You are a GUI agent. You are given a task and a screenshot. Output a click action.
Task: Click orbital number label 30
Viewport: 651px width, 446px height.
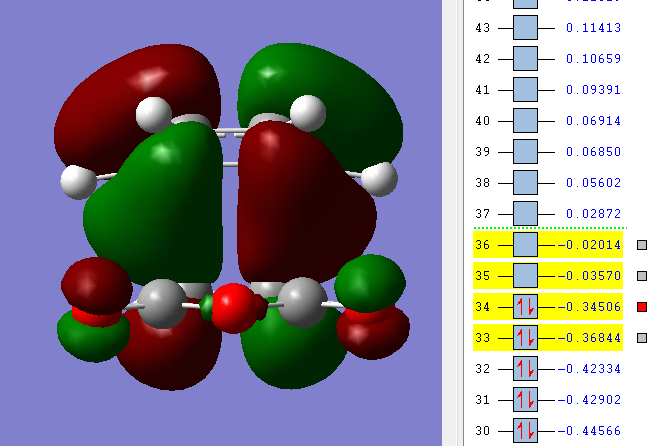(x=482, y=431)
